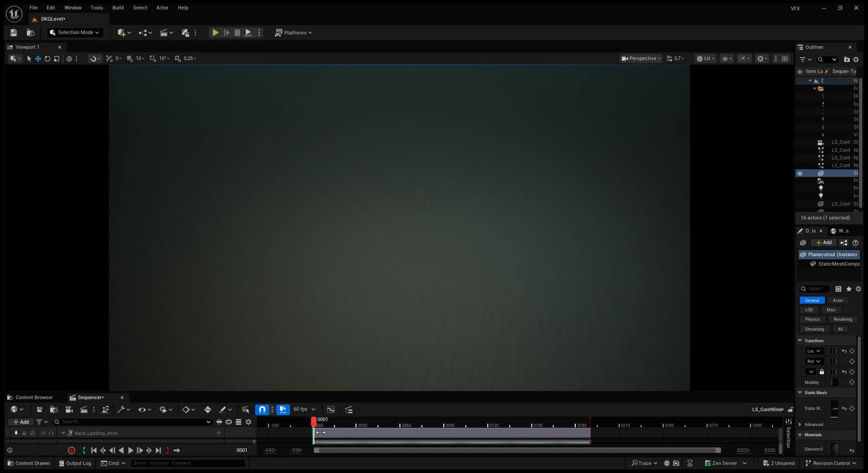Open the Tools menu

(96, 8)
